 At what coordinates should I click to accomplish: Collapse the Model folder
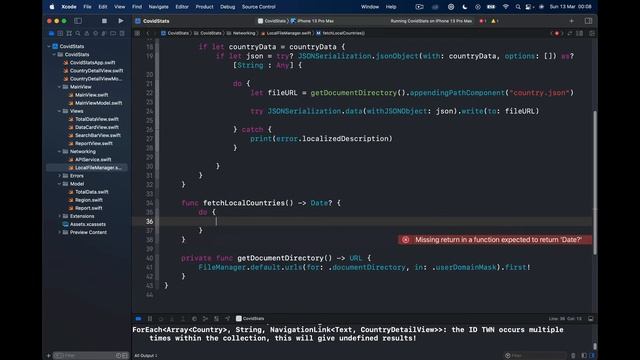pyautogui.click(x=59, y=184)
